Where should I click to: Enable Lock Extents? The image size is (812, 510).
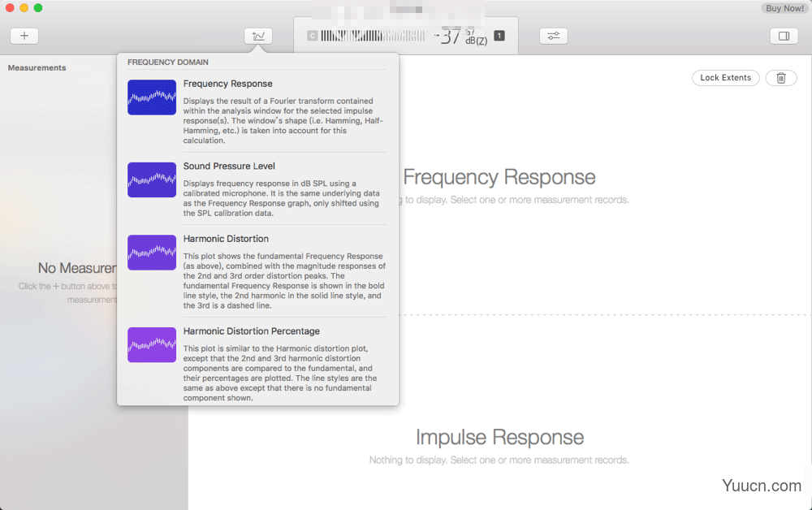click(x=725, y=77)
